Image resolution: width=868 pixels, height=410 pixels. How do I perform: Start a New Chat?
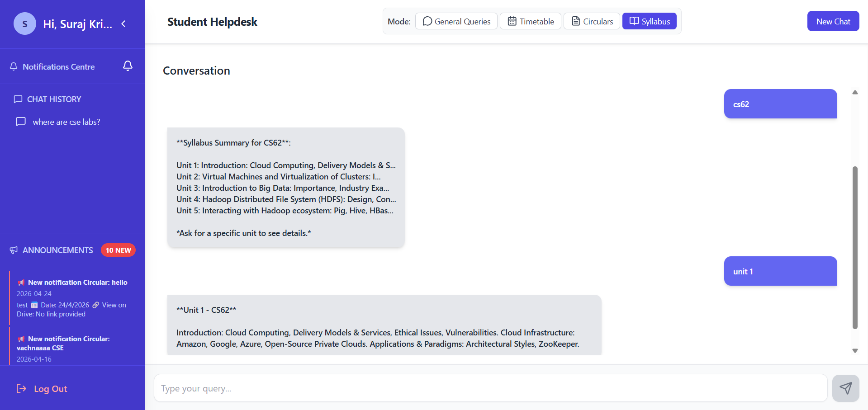(833, 21)
